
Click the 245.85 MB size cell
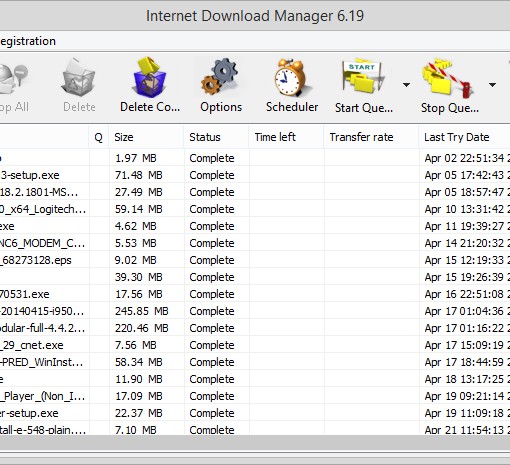[x=142, y=311]
